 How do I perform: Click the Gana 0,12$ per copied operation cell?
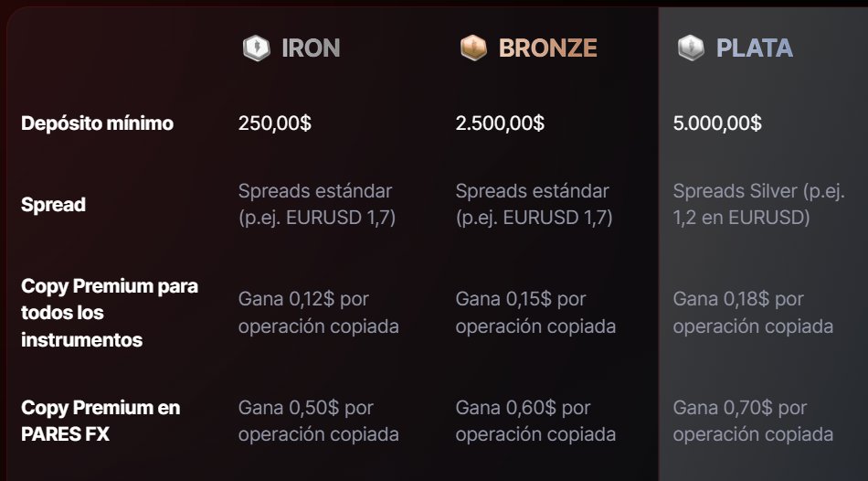click(x=318, y=313)
